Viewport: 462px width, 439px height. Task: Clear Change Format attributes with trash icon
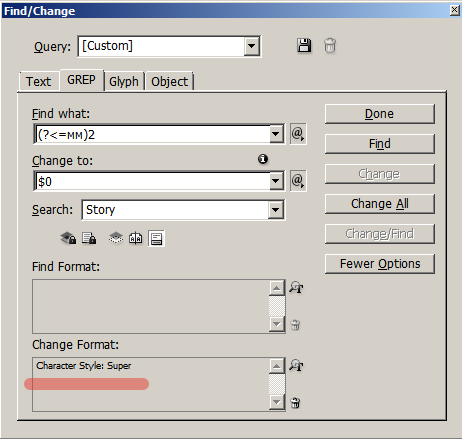[295, 403]
